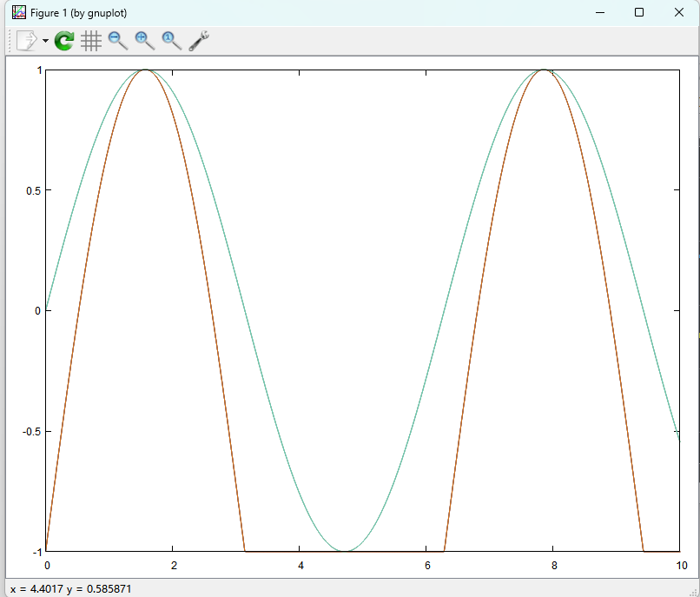Click the x-axis tick label 6

pos(426,564)
